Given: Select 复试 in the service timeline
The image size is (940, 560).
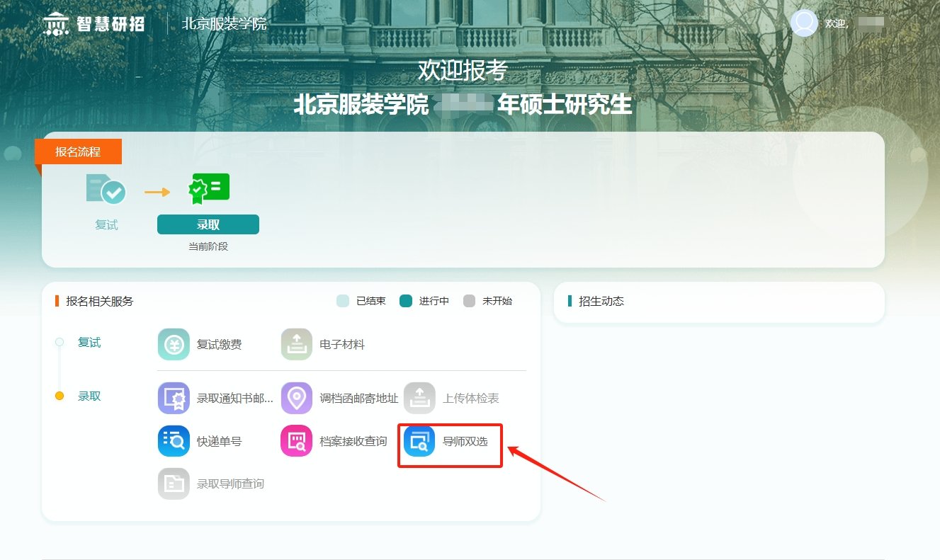Looking at the screenshot, I should click(x=89, y=343).
